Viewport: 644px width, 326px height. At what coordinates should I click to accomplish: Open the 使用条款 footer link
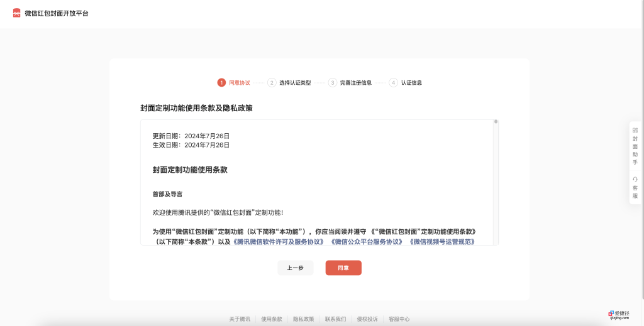272,319
